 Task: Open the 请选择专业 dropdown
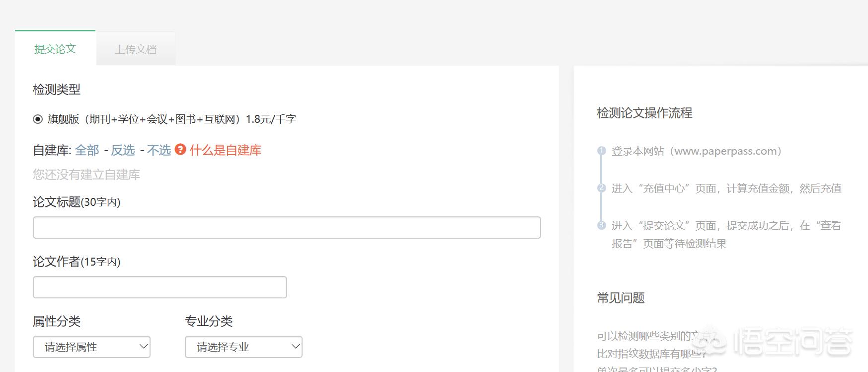(243, 347)
